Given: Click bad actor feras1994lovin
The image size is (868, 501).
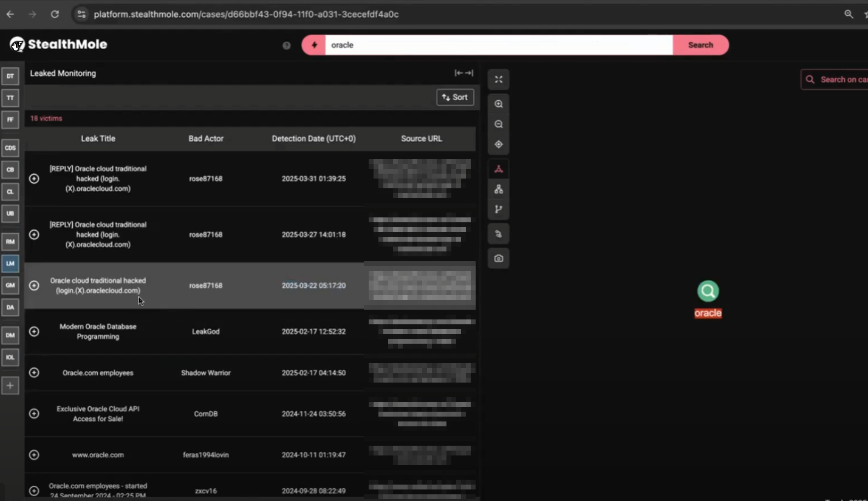Looking at the screenshot, I should click(x=206, y=455).
